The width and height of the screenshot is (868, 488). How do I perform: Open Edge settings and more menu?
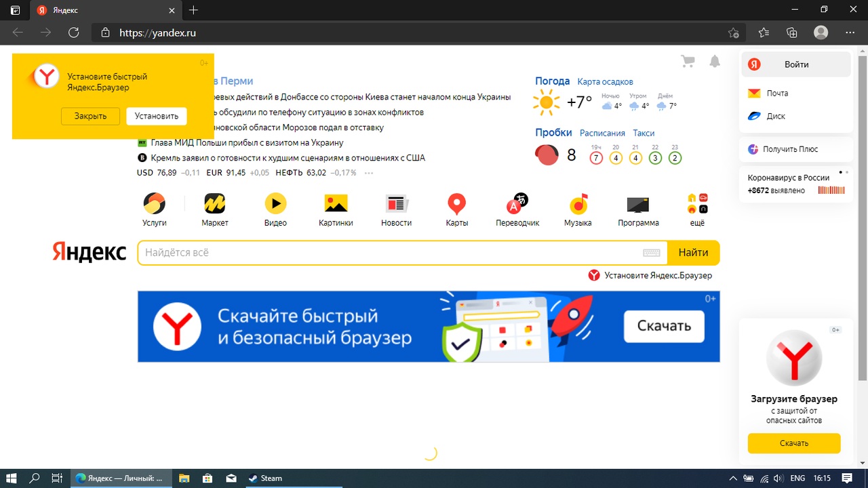click(850, 33)
